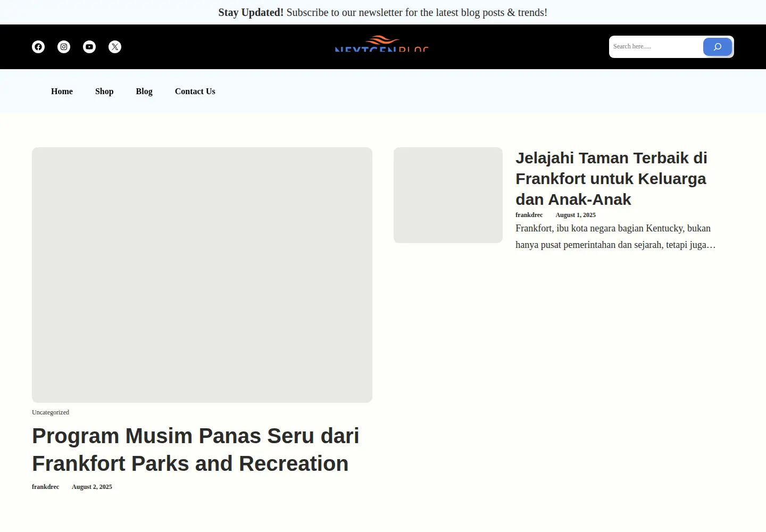
Task: Open 'Jelajahi Taman Terbaik di Frankfort' article title
Action: click(x=611, y=179)
